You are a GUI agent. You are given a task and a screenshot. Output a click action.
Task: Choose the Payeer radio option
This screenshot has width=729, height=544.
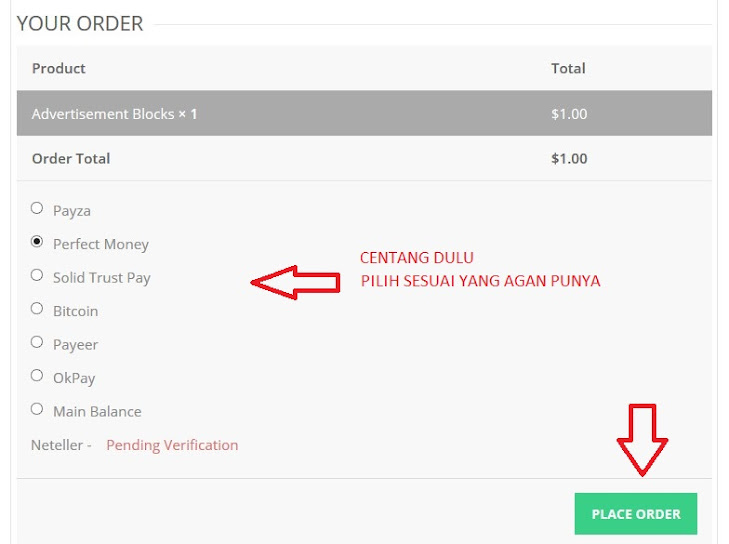pyautogui.click(x=37, y=342)
